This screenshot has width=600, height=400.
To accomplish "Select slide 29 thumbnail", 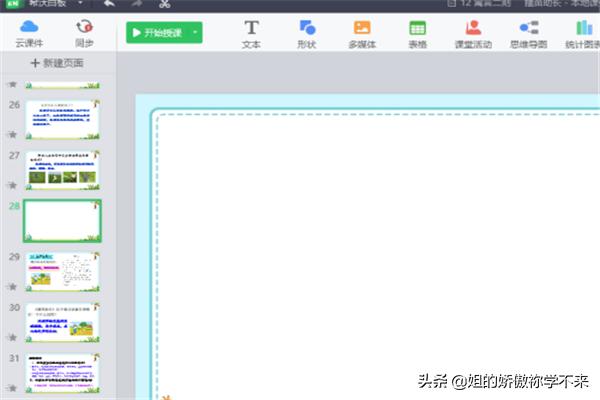I will pos(63,271).
